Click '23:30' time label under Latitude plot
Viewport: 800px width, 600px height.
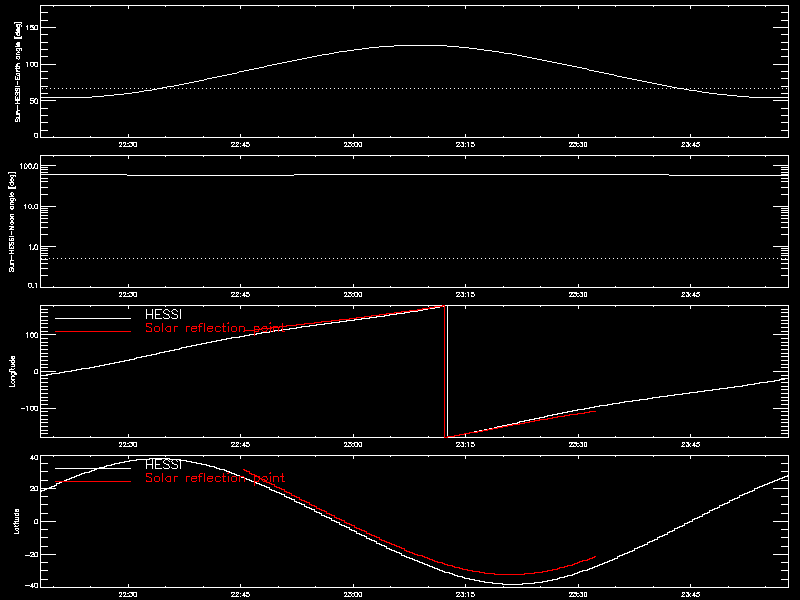(x=578, y=595)
